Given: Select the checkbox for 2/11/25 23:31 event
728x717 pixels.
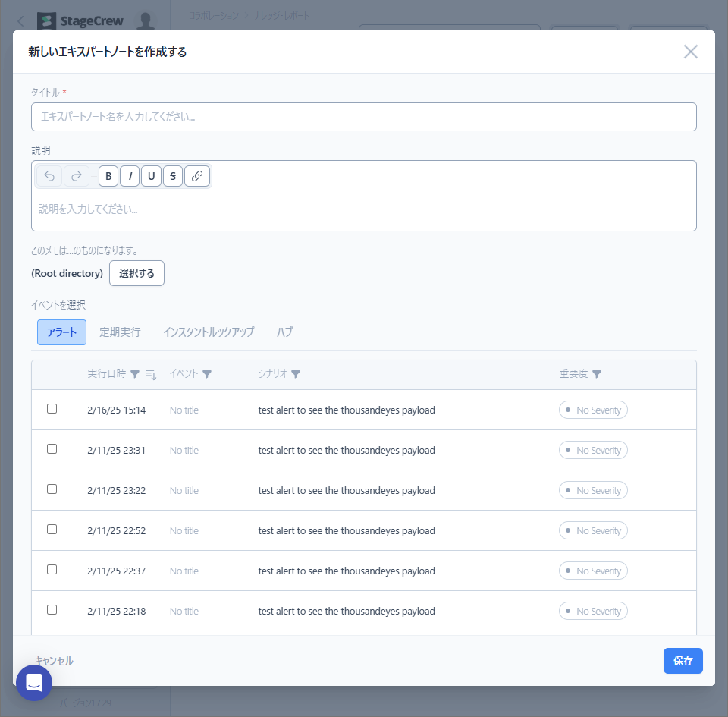Looking at the screenshot, I should (x=52, y=449).
